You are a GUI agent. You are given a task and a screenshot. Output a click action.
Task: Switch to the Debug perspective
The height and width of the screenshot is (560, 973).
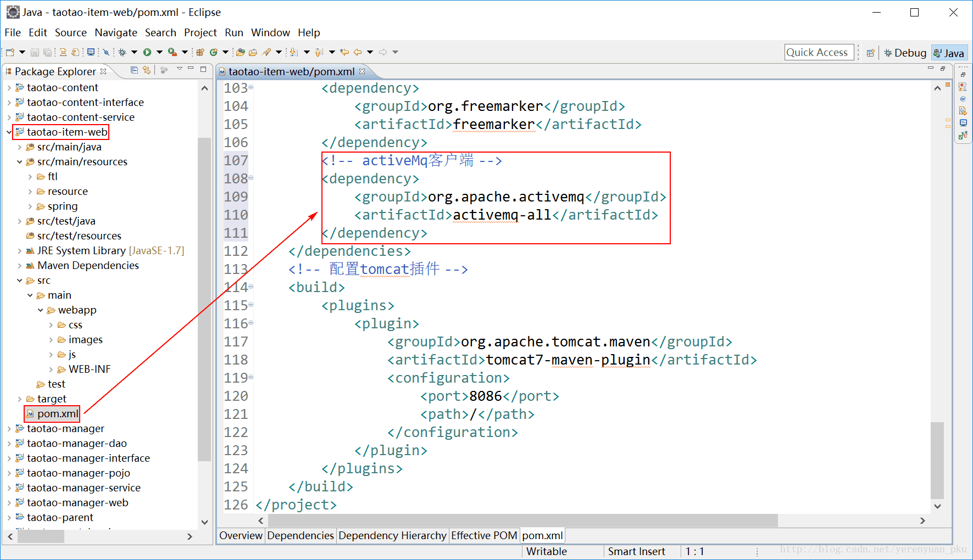pyautogui.click(x=905, y=53)
